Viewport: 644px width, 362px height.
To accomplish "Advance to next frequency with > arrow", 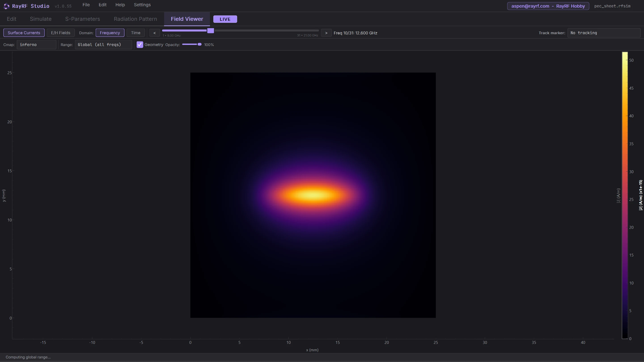I will (326, 33).
